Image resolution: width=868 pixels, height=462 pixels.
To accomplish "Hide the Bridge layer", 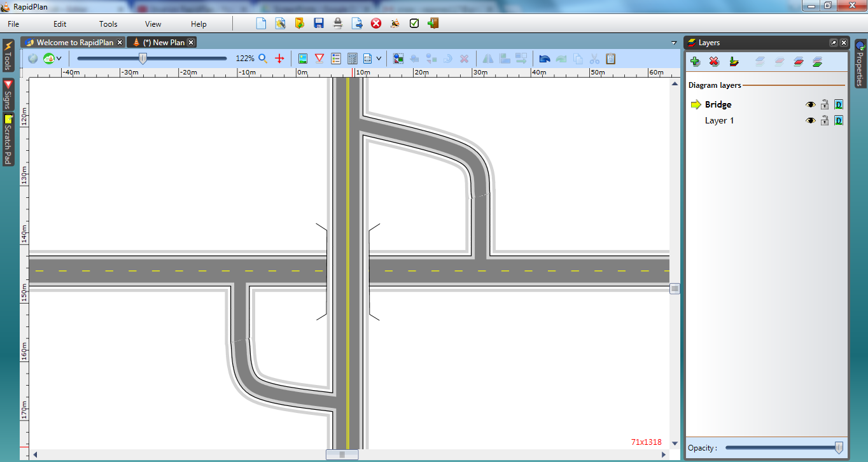I will pos(811,104).
